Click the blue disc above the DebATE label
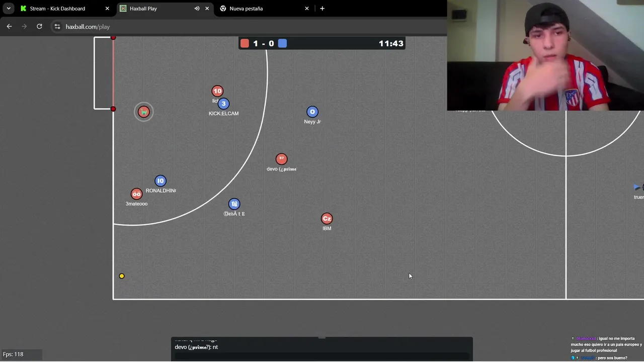The image size is (644, 362). pyautogui.click(x=234, y=204)
